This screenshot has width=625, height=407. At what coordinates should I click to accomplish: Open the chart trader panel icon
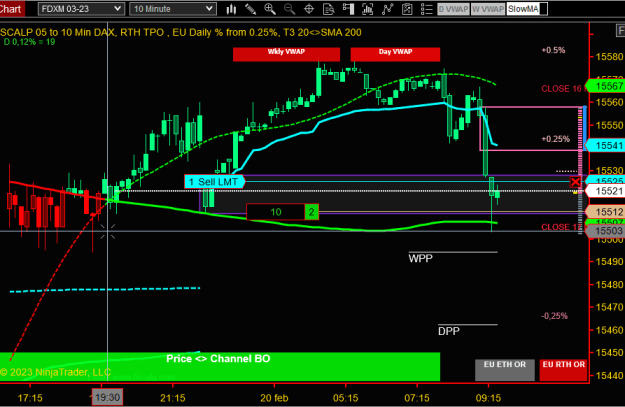pyautogui.click(x=348, y=9)
